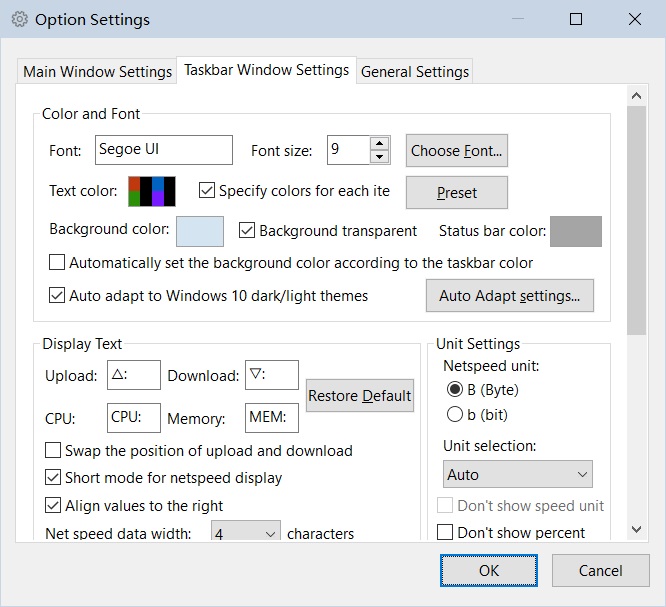Switch to the Main Window Settings tab
This screenshot has width=666, height=607.
click(97, 72)
